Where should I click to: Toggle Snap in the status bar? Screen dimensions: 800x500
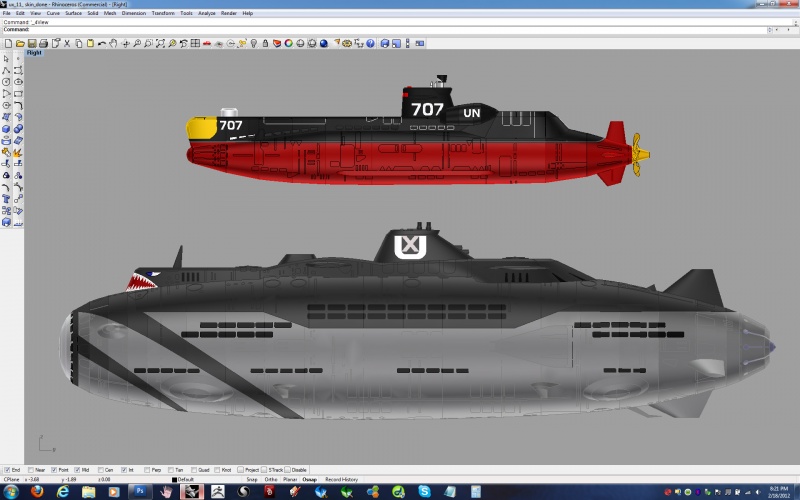pyautogui.click(x=252, y=480)
